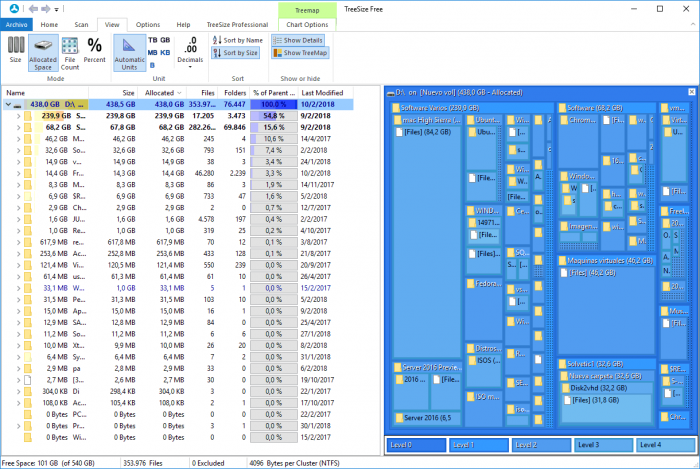Viewport: 700px width, 469px height.
Task: Click Free Space status bar entry
Action: (48, 463)
